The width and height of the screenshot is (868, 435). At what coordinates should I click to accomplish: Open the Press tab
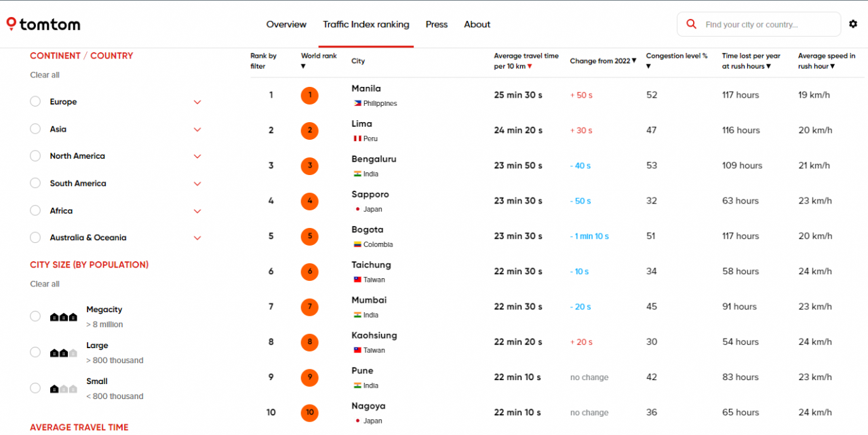(437, 24)
